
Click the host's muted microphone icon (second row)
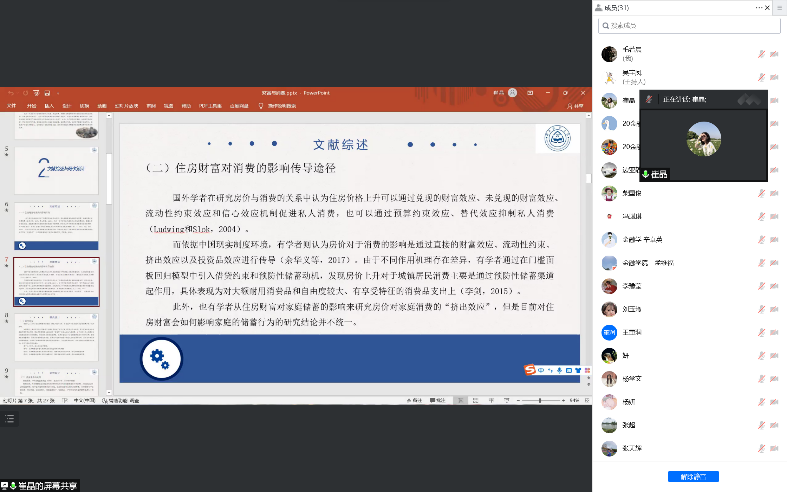click(x=762, y=77)
